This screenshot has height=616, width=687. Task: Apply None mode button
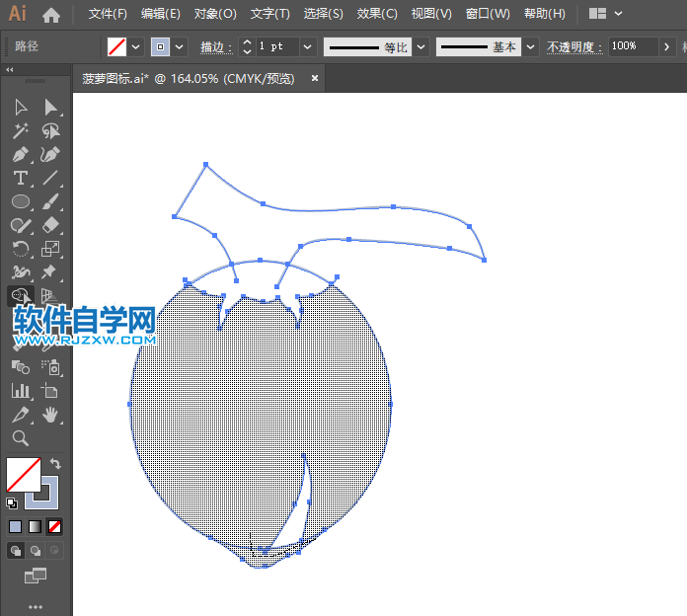54,526
